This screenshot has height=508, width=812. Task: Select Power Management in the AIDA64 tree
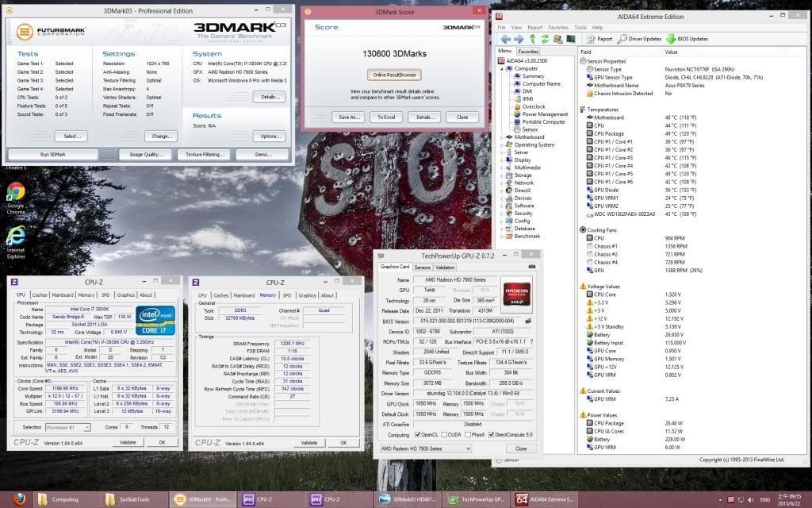pyautogui.click(x=545, y=114)
